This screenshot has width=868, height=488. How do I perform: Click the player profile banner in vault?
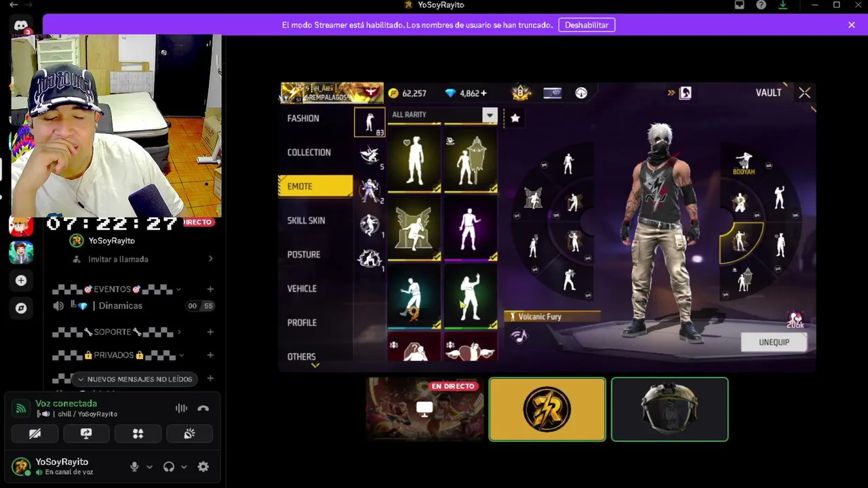332,93
